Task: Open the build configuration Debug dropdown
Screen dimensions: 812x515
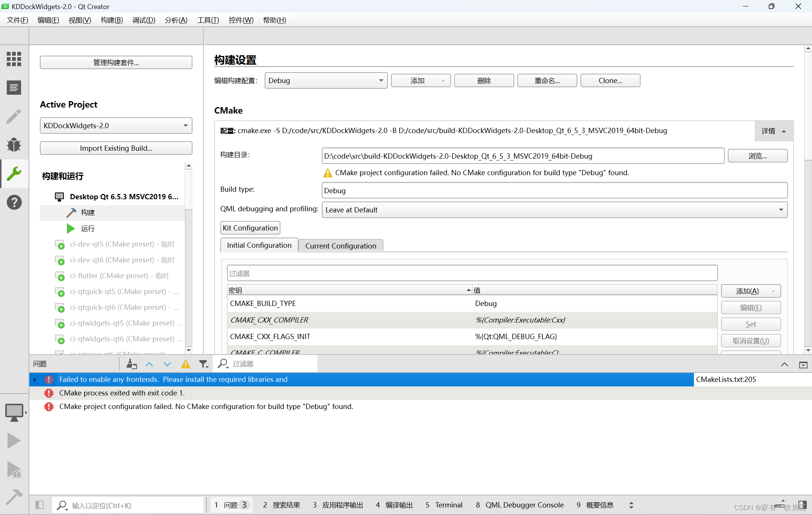Action: click(x=326, y=80)
